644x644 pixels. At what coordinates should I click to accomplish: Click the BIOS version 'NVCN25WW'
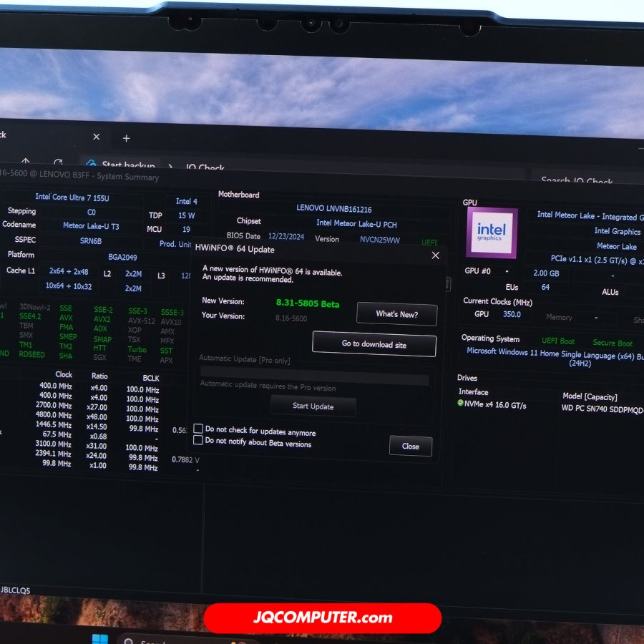point(380,240)
